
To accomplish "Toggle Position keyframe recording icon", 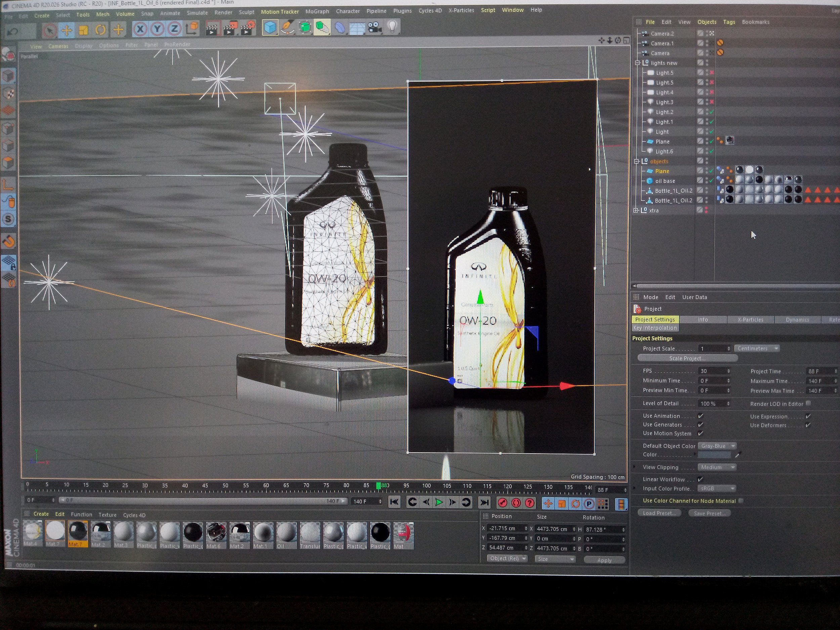I will (x=548, y=504).
